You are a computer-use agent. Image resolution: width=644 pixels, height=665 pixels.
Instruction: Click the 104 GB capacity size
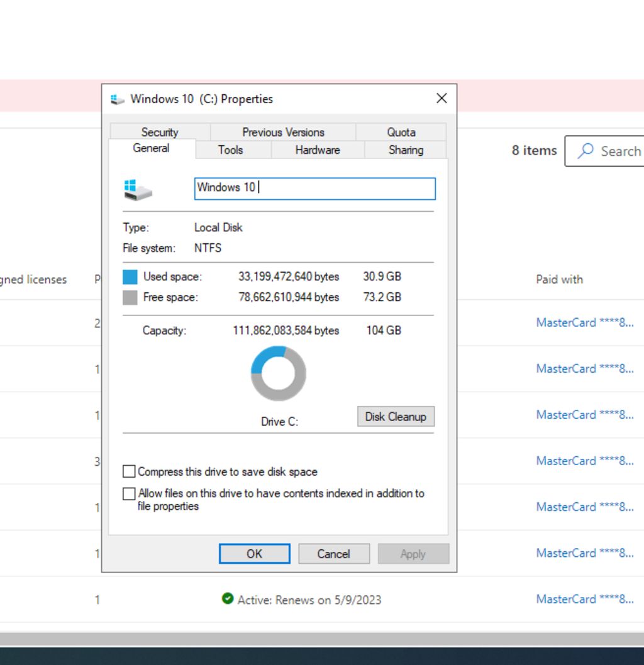(x=384, y=331)
